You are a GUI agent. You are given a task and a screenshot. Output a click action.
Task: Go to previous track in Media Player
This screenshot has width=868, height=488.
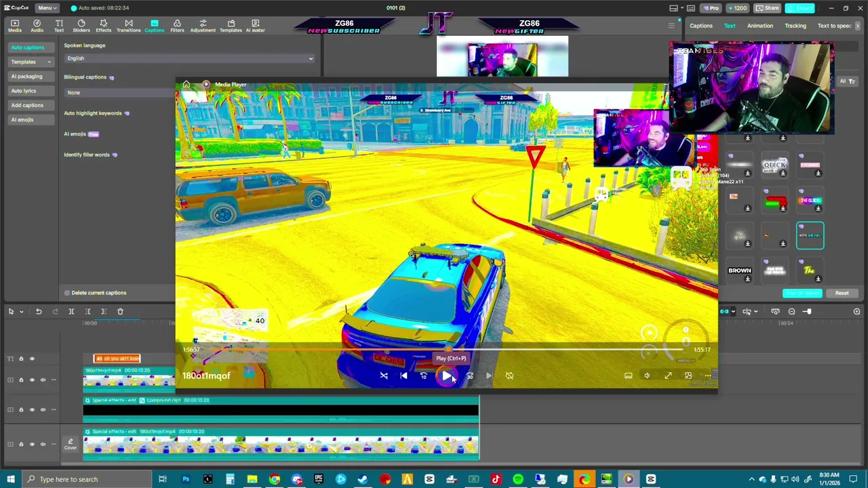[404, 375]
